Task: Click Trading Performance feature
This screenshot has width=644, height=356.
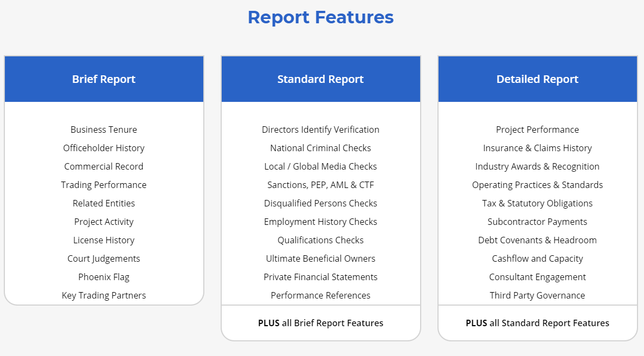Action: click(x=104, y=185)
